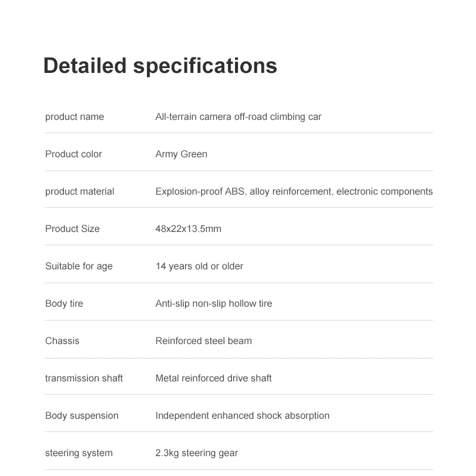Click the Body suspension label
Viewport: 476px width, 476px height.
pos(81,416)
